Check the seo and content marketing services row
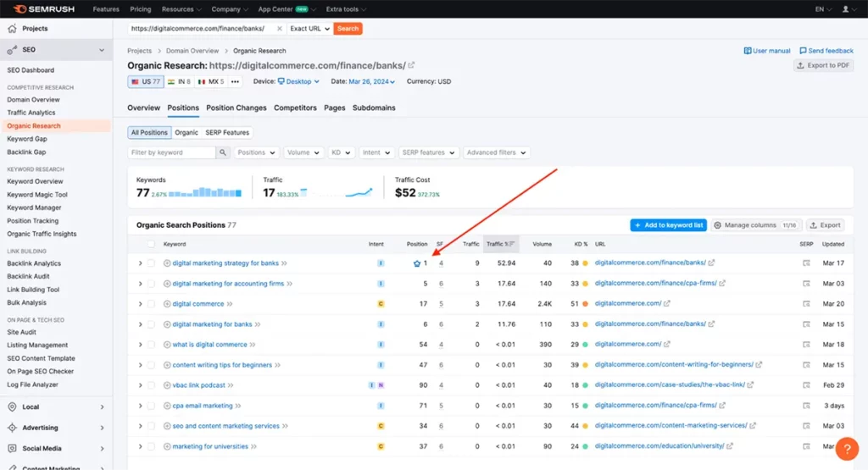Image resolution: width=868 pixels, height=470 pixels. pyautogui.click(x=151, y=426)
